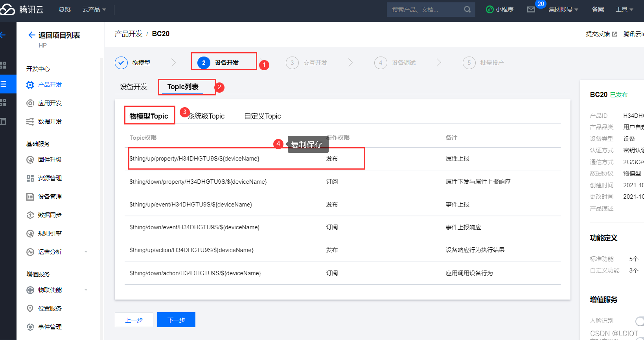Click the 产品开发 breadcrumb link
The image size is (644, 340).
pos(129,34)
